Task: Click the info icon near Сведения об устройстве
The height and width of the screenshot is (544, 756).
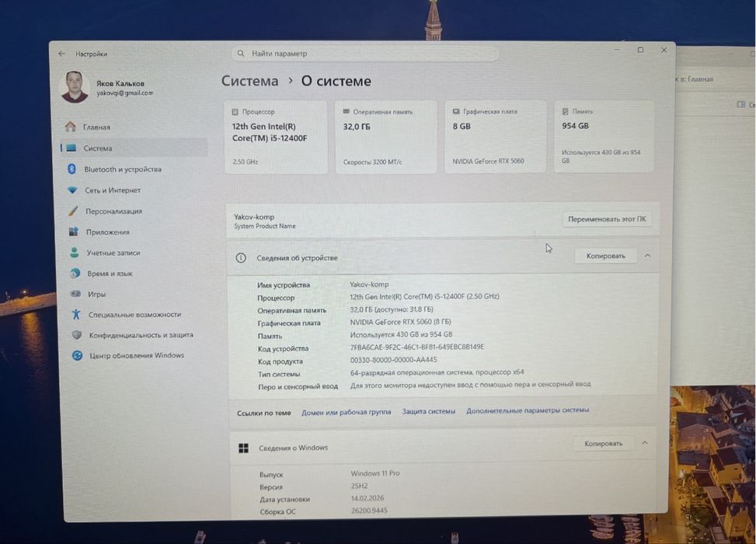Action: (x=241, y=258)
